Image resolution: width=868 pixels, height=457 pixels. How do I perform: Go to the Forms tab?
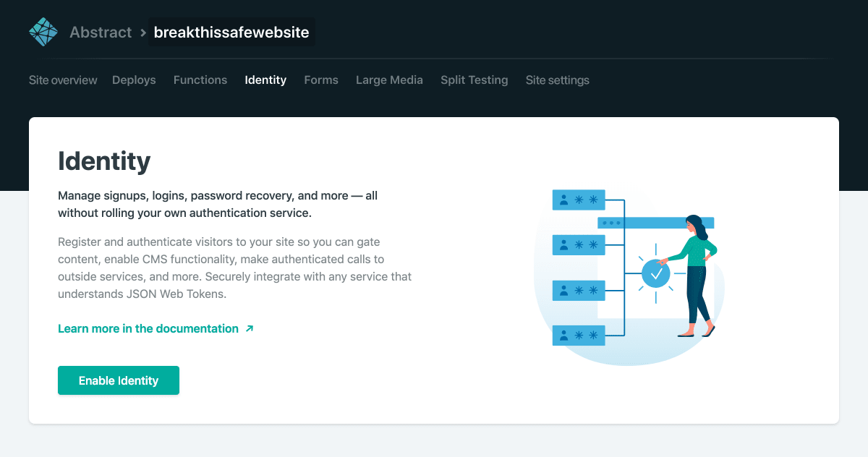point(321,80)
